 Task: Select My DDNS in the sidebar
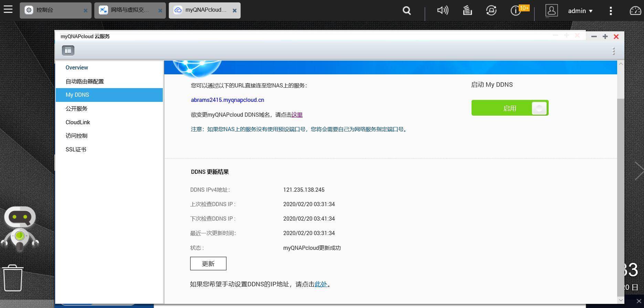(109, 95)
